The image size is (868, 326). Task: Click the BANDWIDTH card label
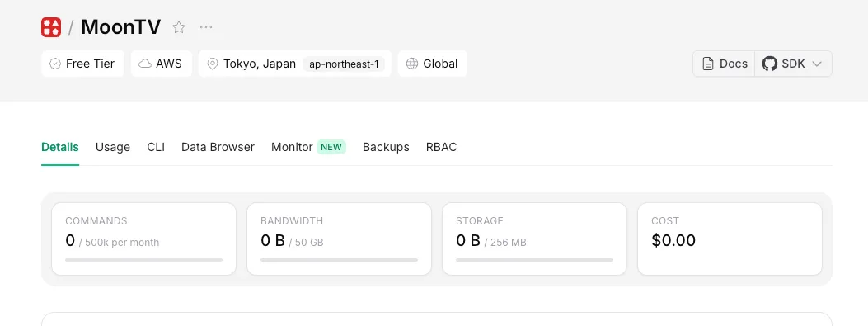click(x=292, y=220)
